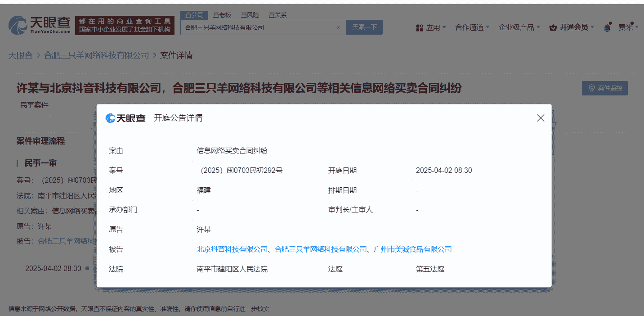Open defendant link 广州市美诚食品有限公司
Image resolution: width=644 pixels, height=316 pixels.
[x=412, y=249]
